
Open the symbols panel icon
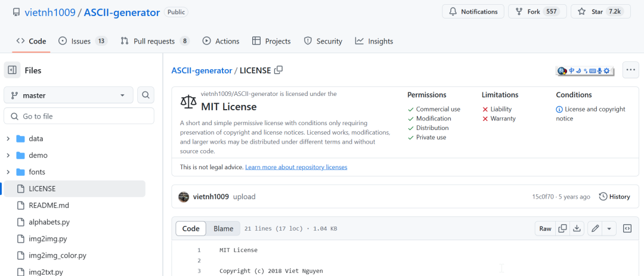pyautogui.click(x=627, y=228)
